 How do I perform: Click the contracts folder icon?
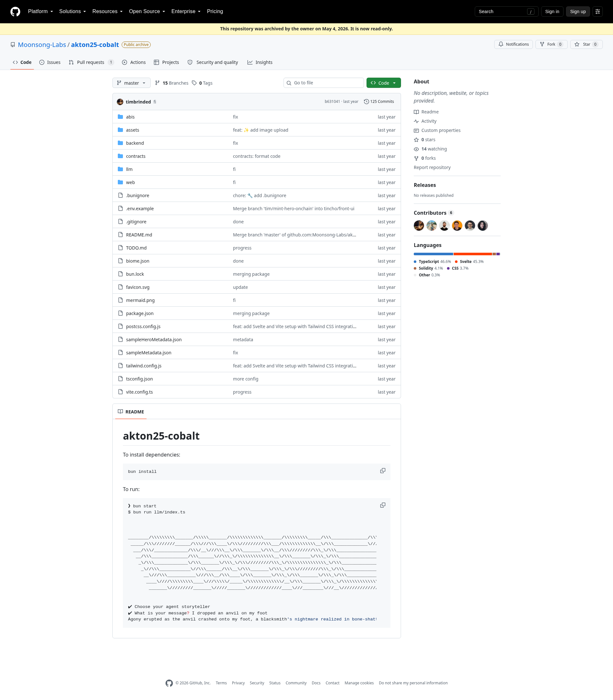coord(120,156)
